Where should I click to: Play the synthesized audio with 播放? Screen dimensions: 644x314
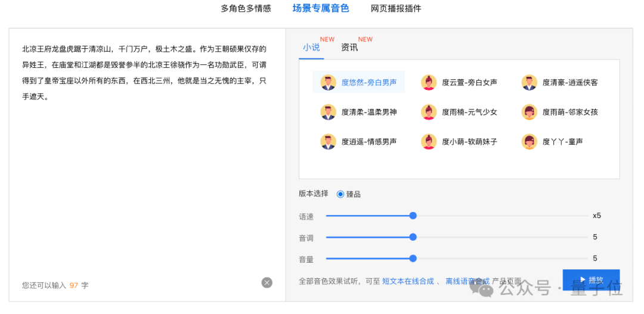click(x=591, y=280)
